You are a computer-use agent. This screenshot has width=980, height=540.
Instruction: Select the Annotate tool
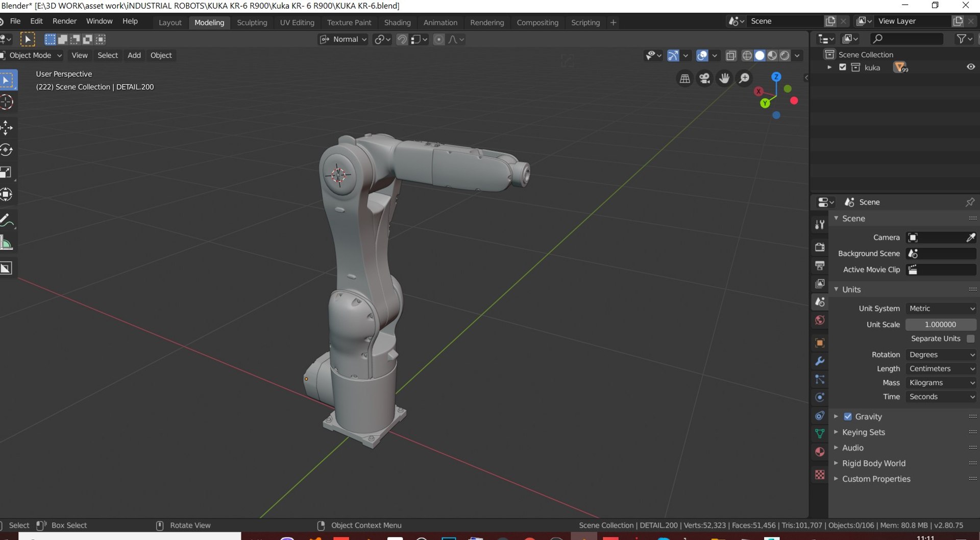(x=7, y=220)
